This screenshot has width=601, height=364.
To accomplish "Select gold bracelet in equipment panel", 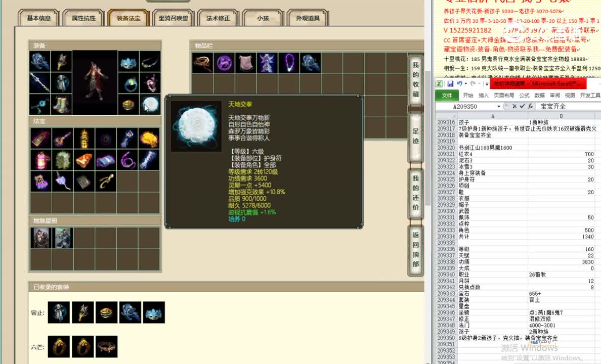I will (129, 104).
